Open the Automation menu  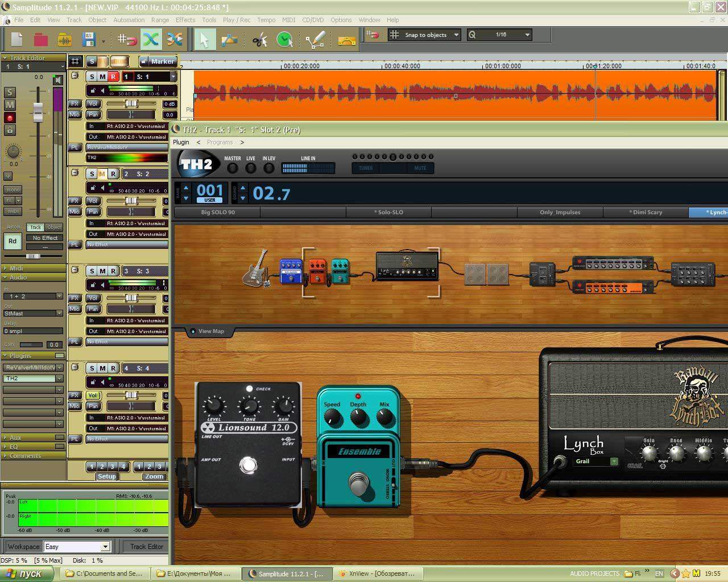[129, 20]
